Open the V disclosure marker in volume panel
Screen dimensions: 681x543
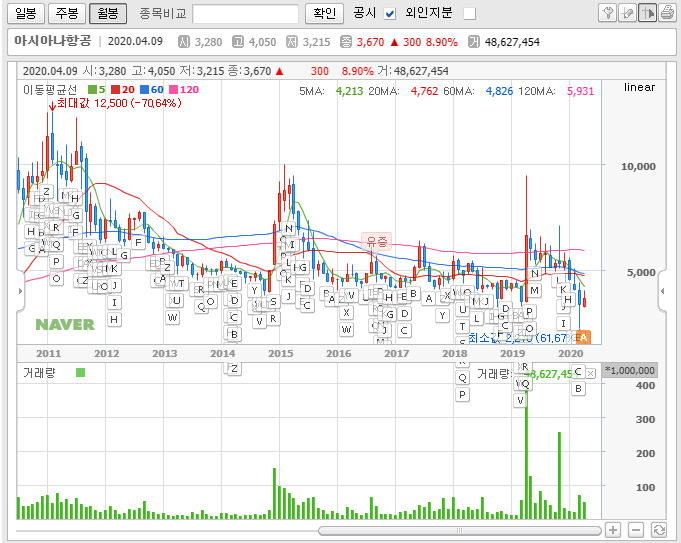click(x=520, y=401)
